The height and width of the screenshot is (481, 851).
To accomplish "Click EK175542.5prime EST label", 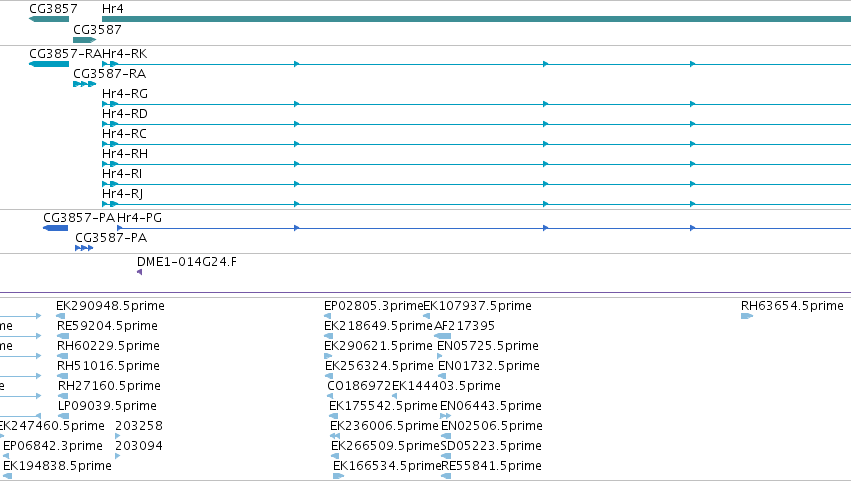I will tap(383, 407).
